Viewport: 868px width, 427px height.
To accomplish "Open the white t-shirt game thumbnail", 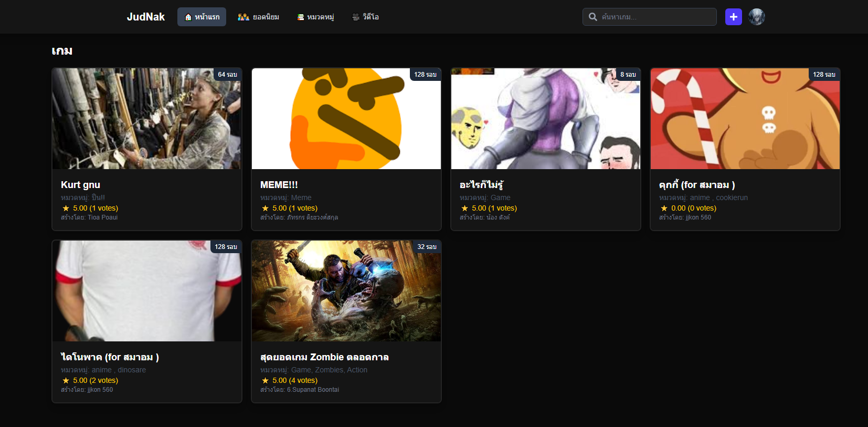I will (147, 291).
